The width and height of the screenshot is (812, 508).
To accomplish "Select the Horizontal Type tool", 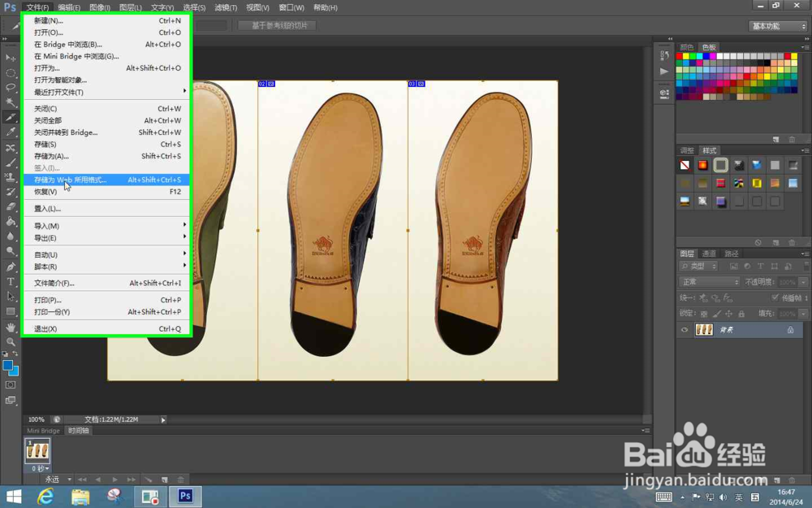I will pos(11,281).
